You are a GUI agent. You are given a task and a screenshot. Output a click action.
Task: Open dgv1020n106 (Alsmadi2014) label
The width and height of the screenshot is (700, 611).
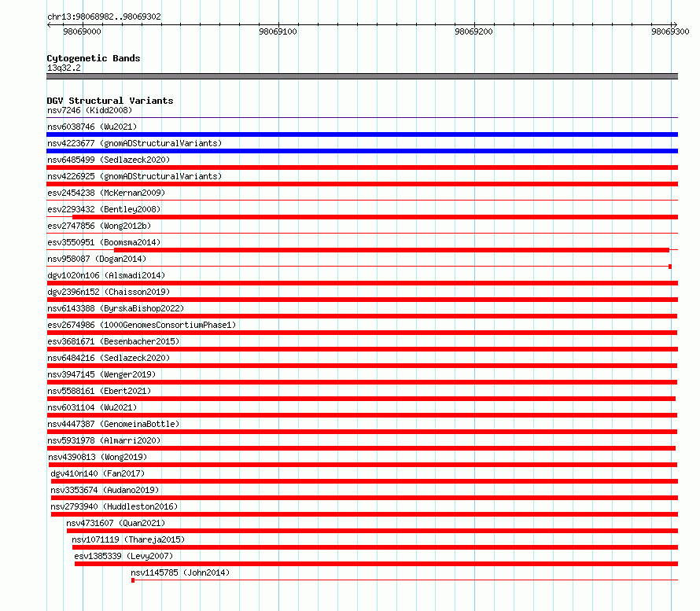click(106, 275)
